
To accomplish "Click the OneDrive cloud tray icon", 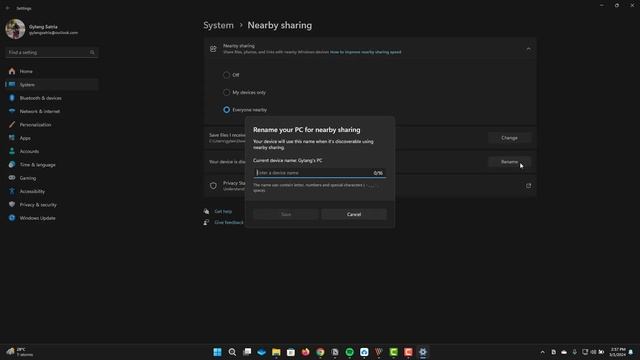I will pyautogui.click(x=564, y=352).
